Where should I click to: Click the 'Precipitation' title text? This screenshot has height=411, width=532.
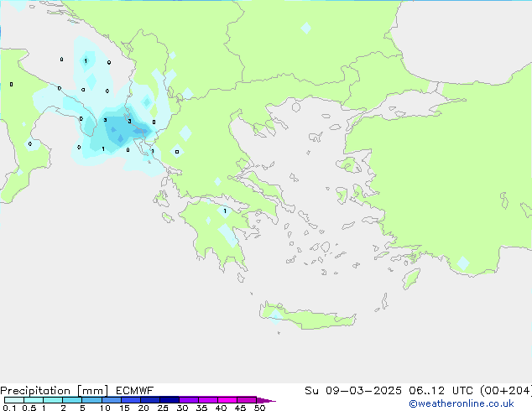pos(35,391)
